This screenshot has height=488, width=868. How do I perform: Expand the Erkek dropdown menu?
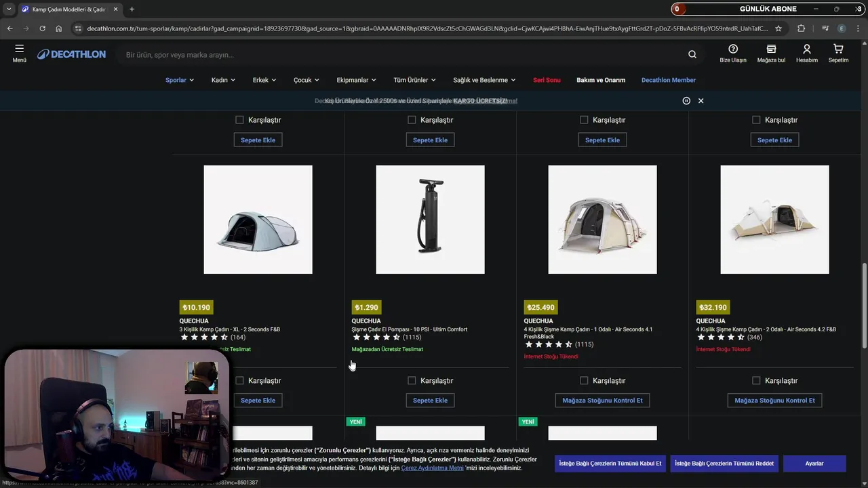pos(264,80)
